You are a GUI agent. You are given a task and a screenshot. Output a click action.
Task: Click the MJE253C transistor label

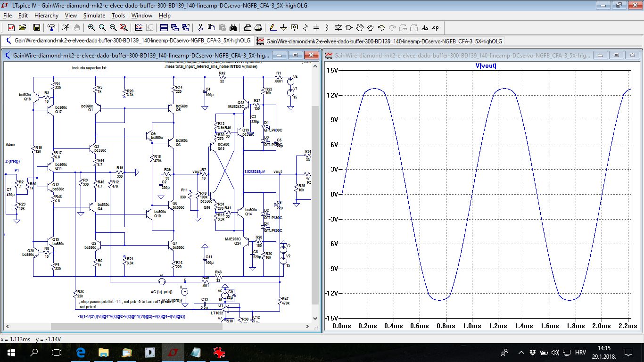click(233, 239)
